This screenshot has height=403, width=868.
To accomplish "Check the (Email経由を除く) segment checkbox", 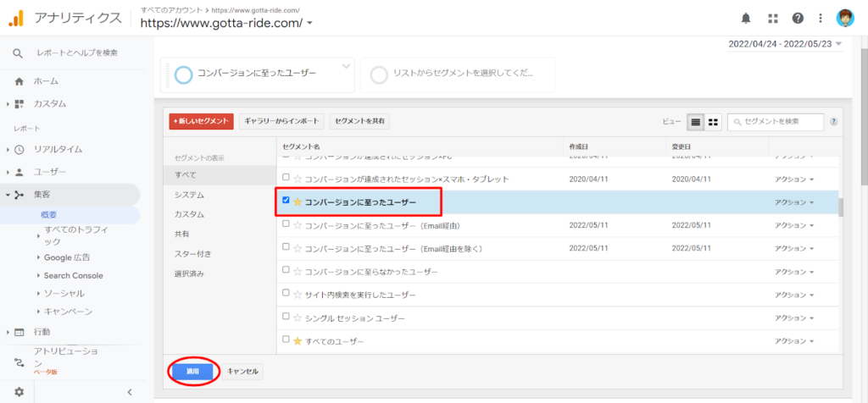I will click(286, 247).
